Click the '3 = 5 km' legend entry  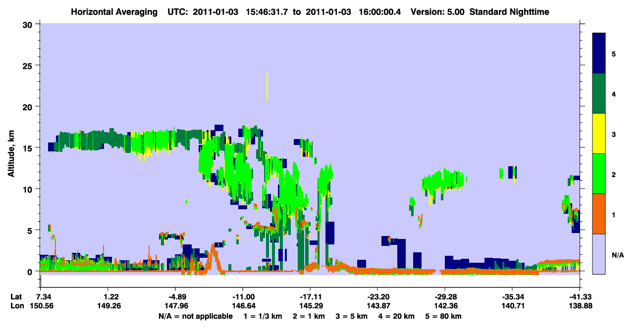coord(352,316)
